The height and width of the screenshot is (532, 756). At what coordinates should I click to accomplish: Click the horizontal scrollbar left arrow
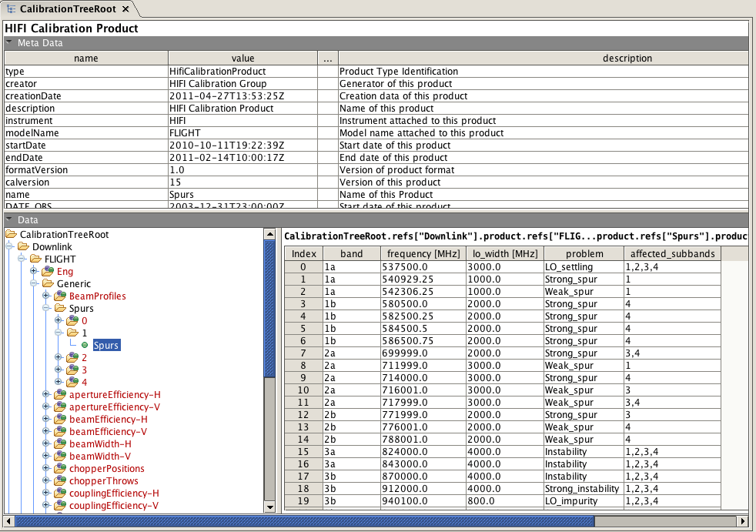pos(8,521)
